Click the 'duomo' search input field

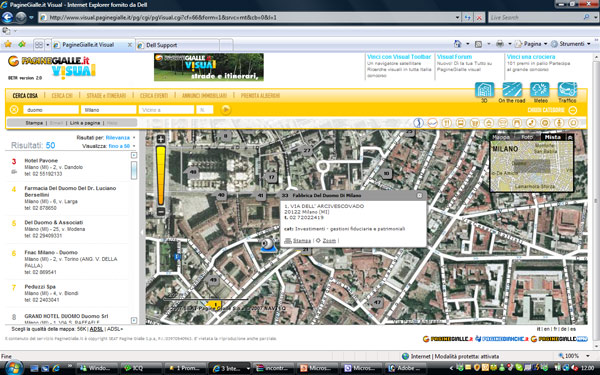(x=51, y=110)
